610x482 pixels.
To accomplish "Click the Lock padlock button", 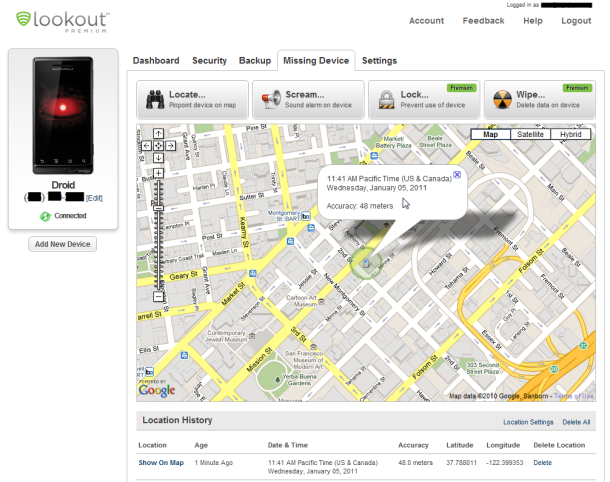I will (424, 100).
